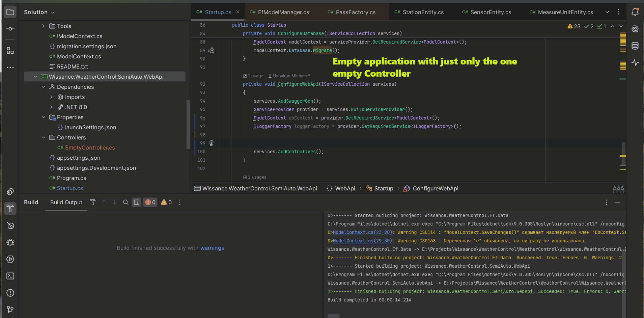Open the Database tool window icon
This screenshot has width=644, height=318.
tap(635, 46)
